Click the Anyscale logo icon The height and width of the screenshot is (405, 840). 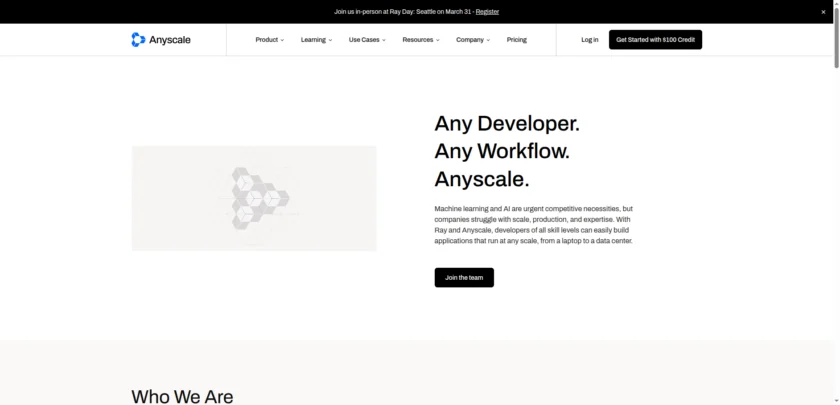pyautogui.click(x=138, y=40)
